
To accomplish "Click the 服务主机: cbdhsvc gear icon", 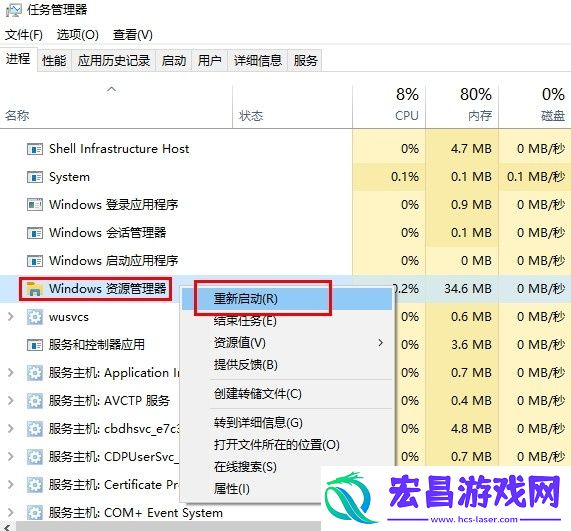I will (35, 429).
